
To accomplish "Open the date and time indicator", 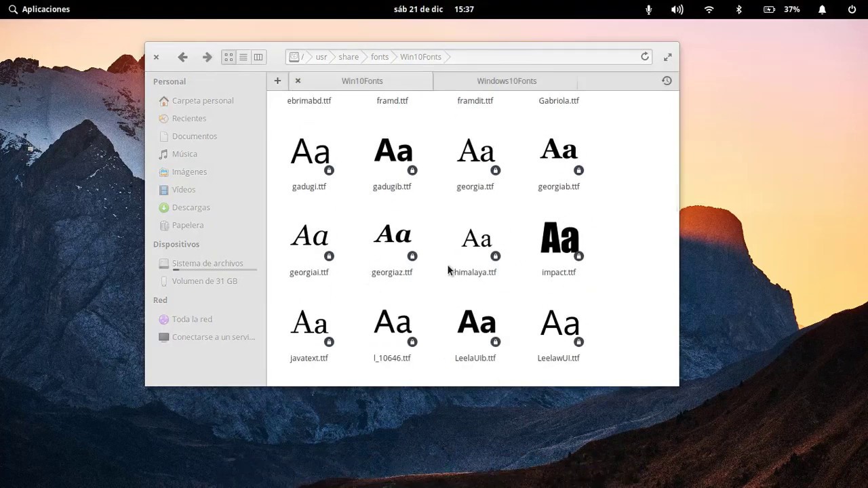I will [x=434, y=9].
